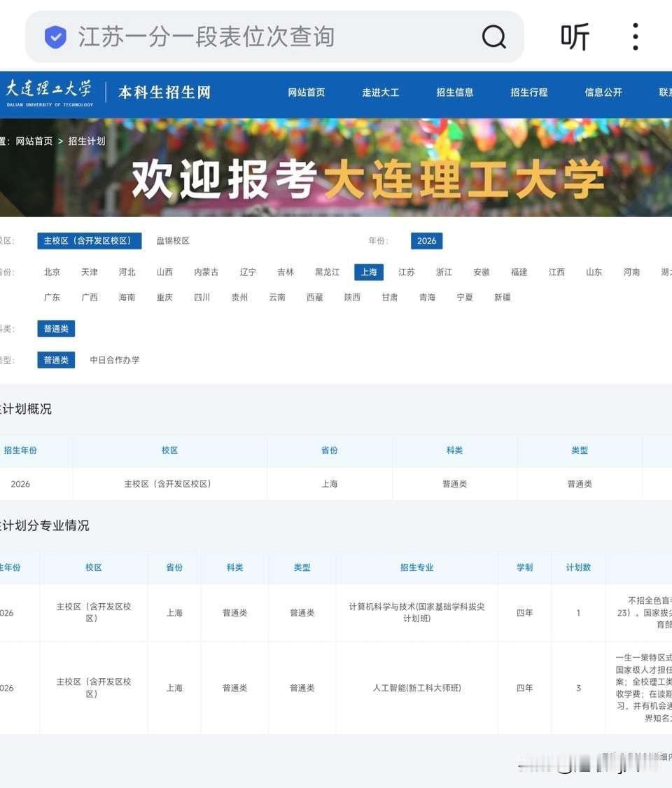Screen dimensions: 672x788
Task: Select 河北 province filter
Action: pos(127,272)
